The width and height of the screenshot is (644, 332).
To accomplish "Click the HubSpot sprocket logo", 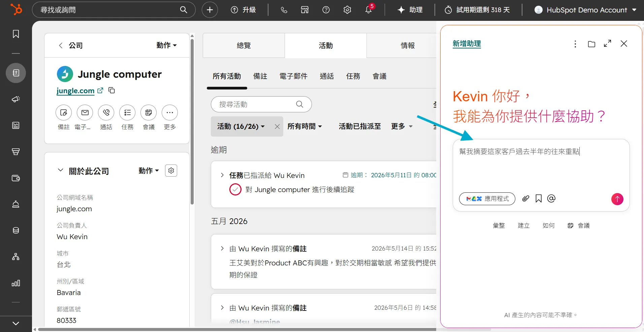I will pos(16,9).
